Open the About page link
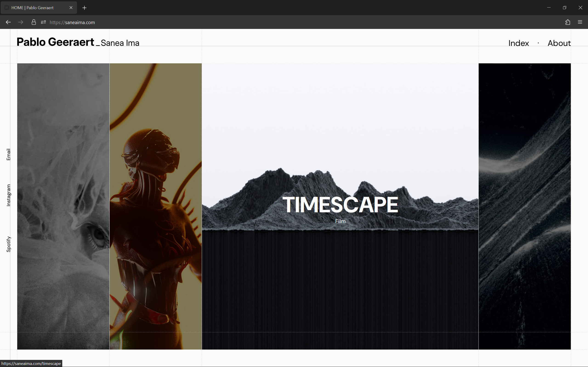 pos(559,43)
